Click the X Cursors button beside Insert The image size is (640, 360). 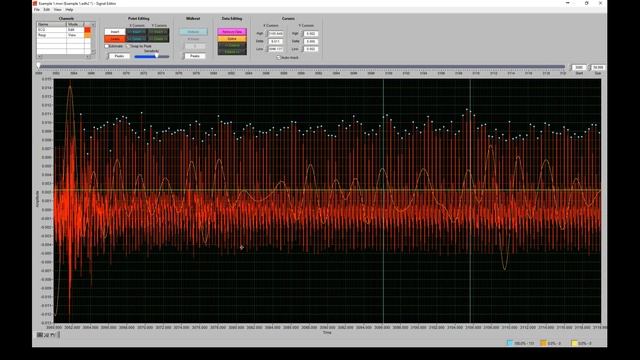coord(136,32)
